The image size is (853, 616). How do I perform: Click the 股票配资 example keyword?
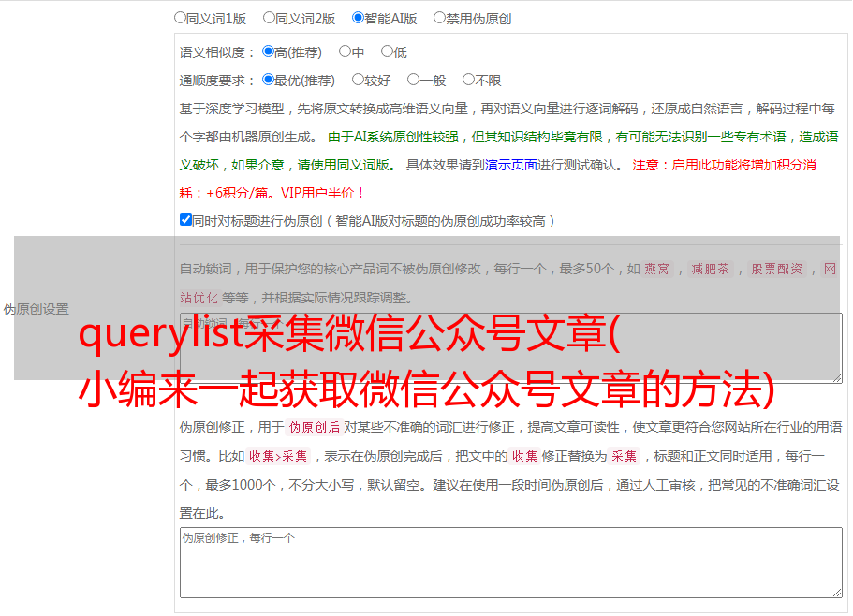pyautogui.click(x=777, y=269)
